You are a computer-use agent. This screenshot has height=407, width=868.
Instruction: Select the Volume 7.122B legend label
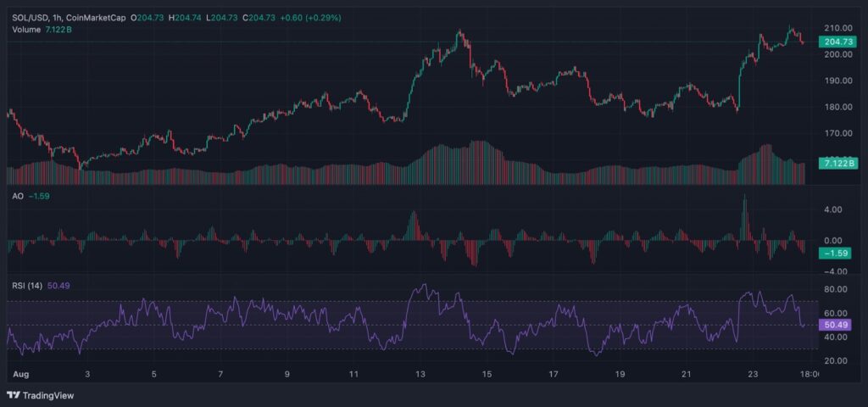pos(42,30)
